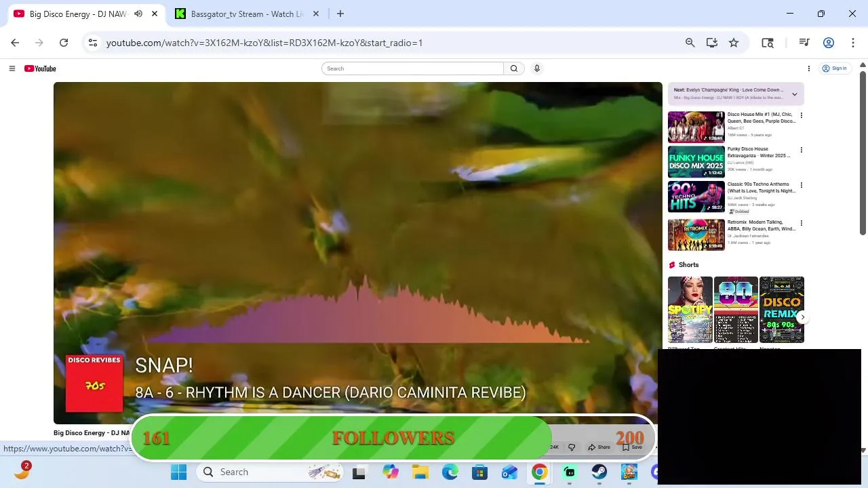Open YouTube settings three-dot menu
The image size is (868, 488).
(x=809, y=68)
